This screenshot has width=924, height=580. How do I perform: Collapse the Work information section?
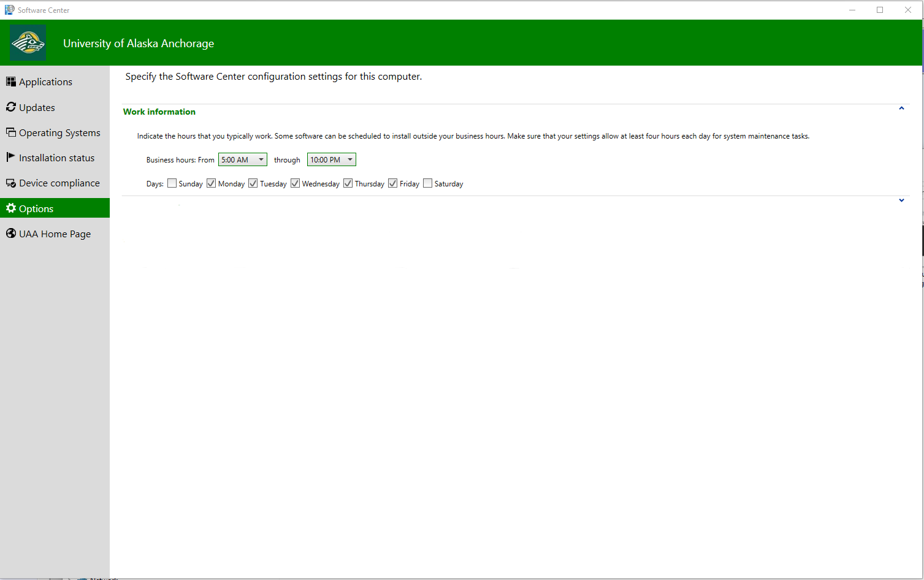(901, 109)
